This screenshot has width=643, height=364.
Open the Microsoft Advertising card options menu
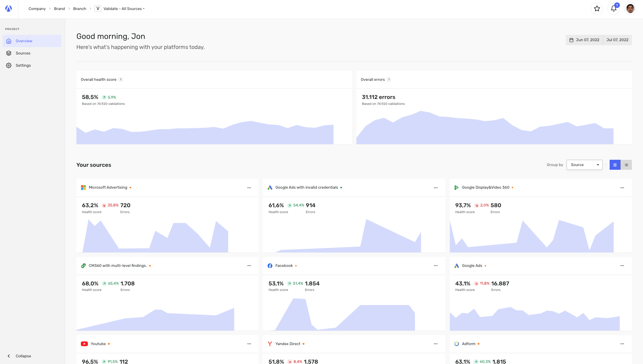[249, 188]
